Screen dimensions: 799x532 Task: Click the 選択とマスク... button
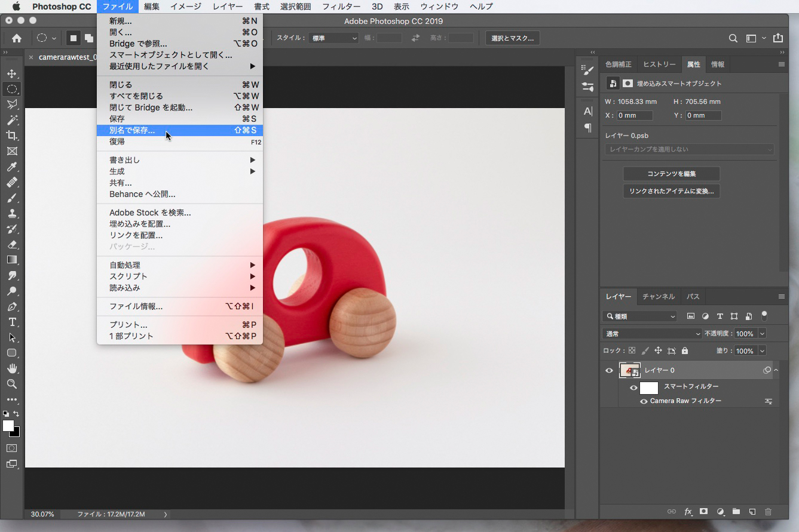click(512, 38)
